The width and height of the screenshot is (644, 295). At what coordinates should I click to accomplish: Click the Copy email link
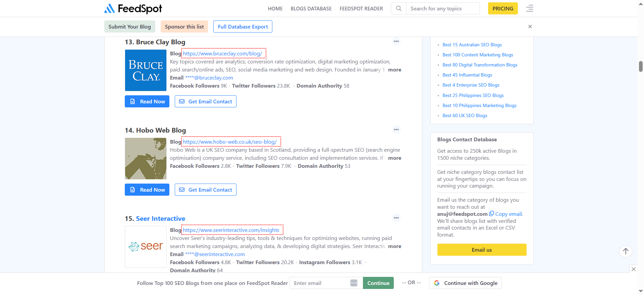pos(509,214)
